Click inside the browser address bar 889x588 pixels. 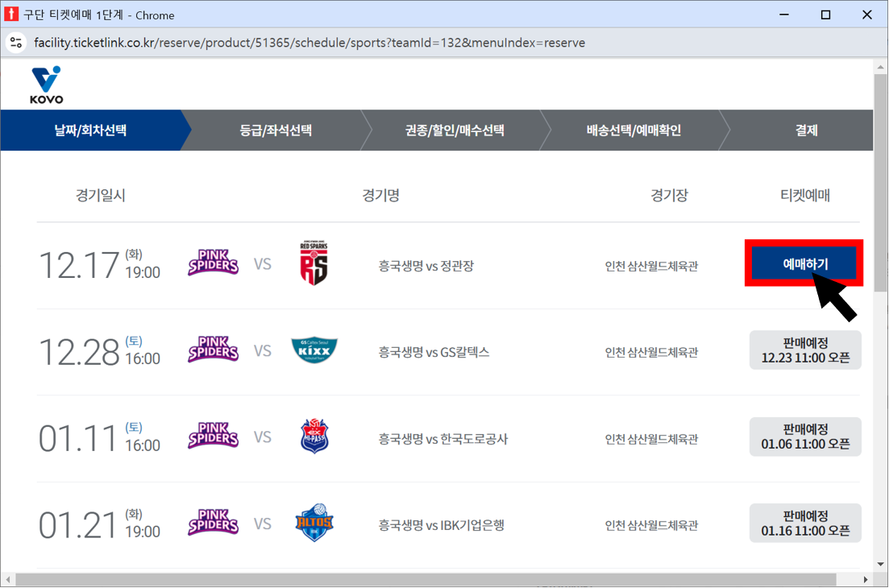[x=322, y=42]
